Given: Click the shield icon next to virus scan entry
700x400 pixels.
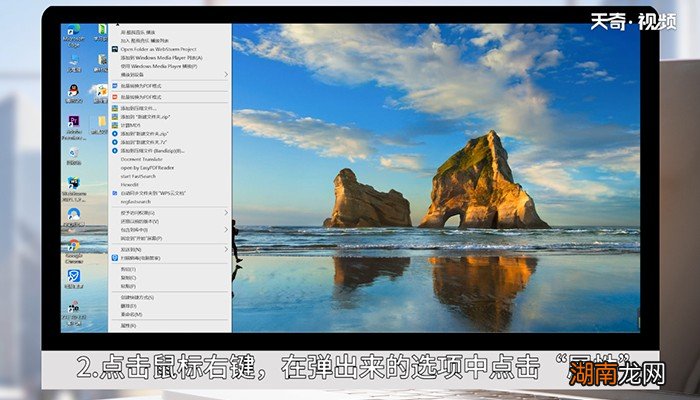Looking at the screenshot, I should pos(115,257).
